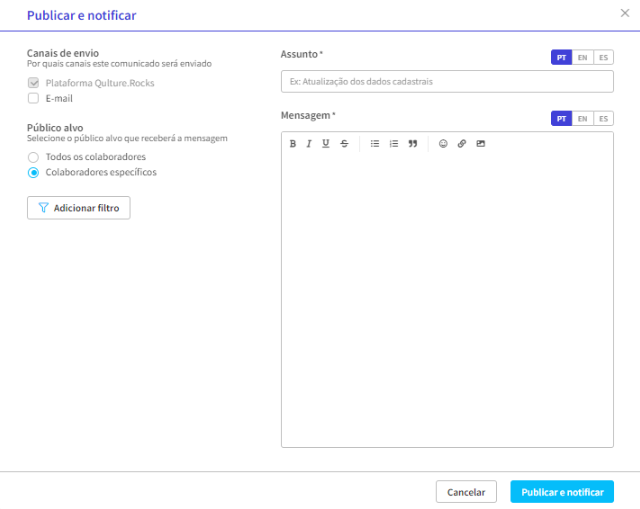Apply strikethrough formatting in editor
Screen dimensions: 640x509
click(x=344, y=144)
